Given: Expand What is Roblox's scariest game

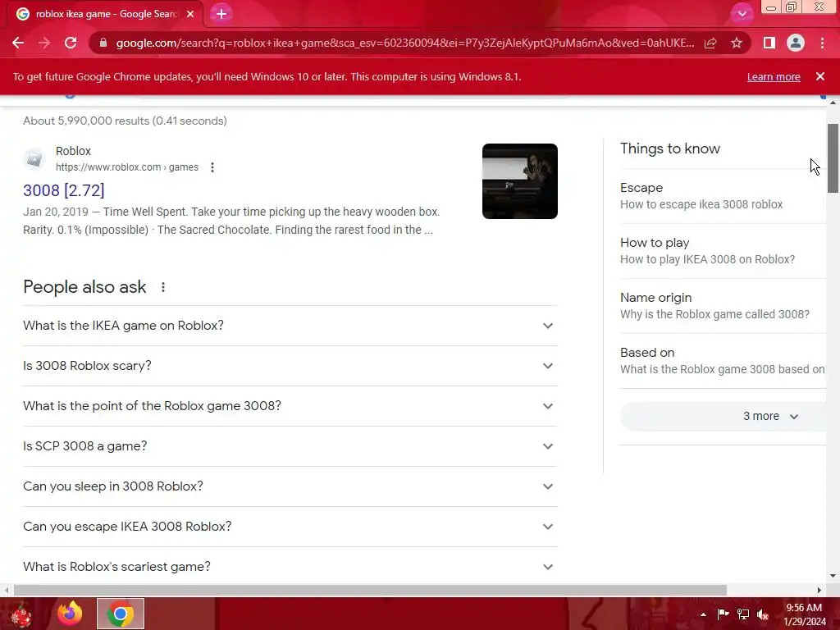Looking at the screenshot, I should tap(290, 567).
